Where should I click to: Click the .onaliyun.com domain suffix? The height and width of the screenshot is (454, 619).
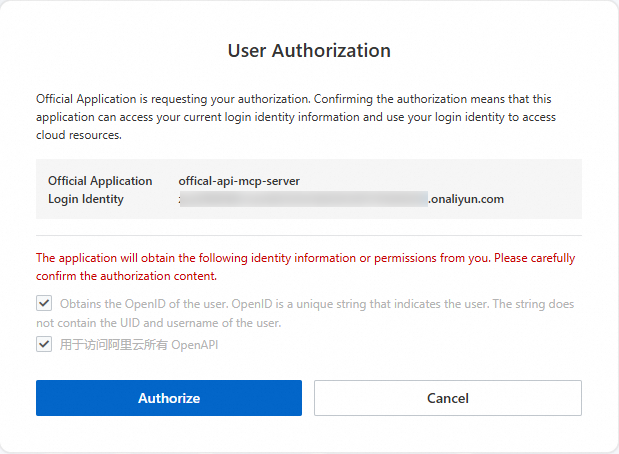point(466,199)
